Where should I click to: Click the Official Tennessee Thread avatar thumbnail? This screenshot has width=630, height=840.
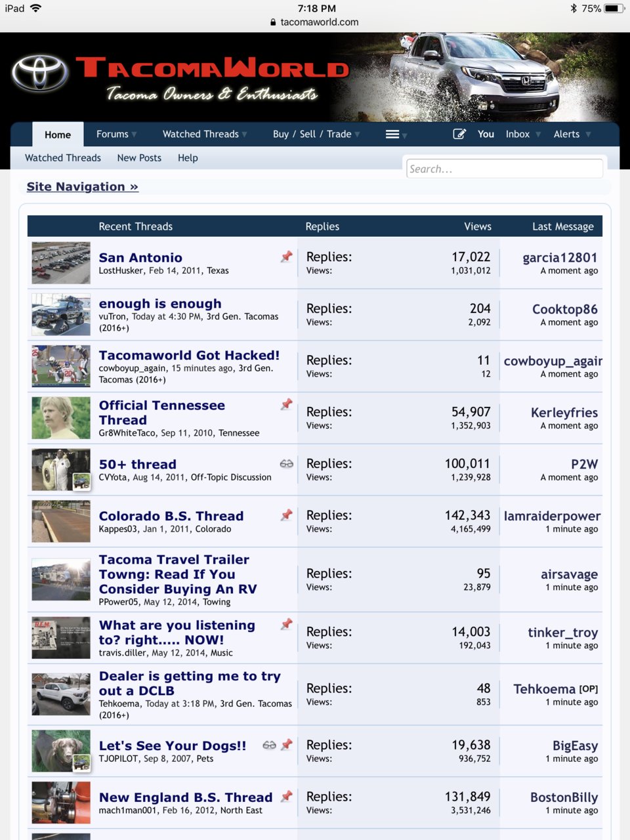(x=61, y=418)
